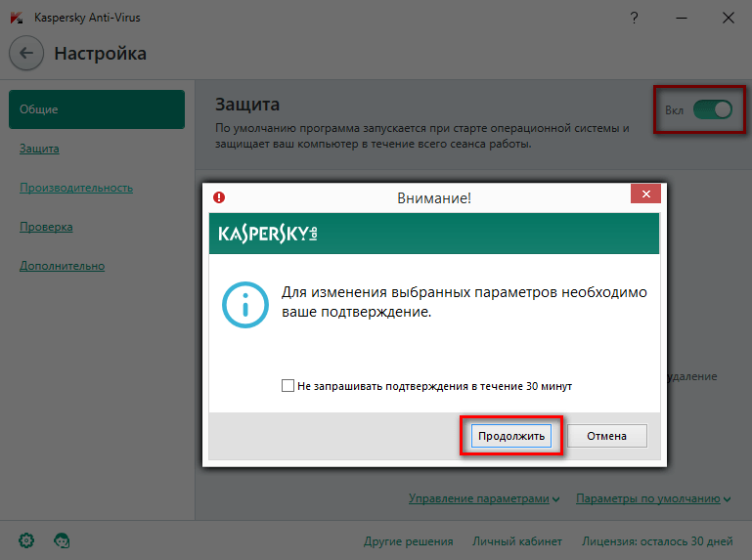Open the Проверка section
Image resolution: width=752 pixels, height=560 pixels.
pos(46,227)
